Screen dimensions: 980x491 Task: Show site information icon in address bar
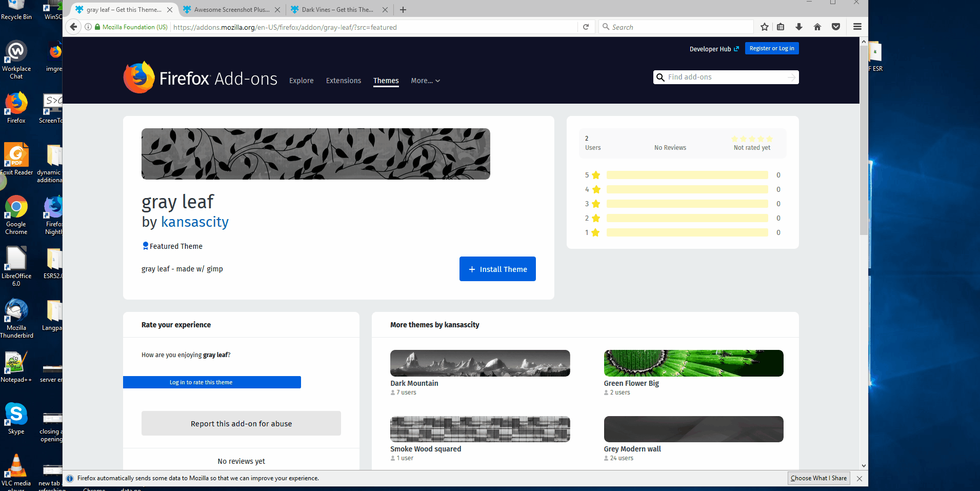88,27
